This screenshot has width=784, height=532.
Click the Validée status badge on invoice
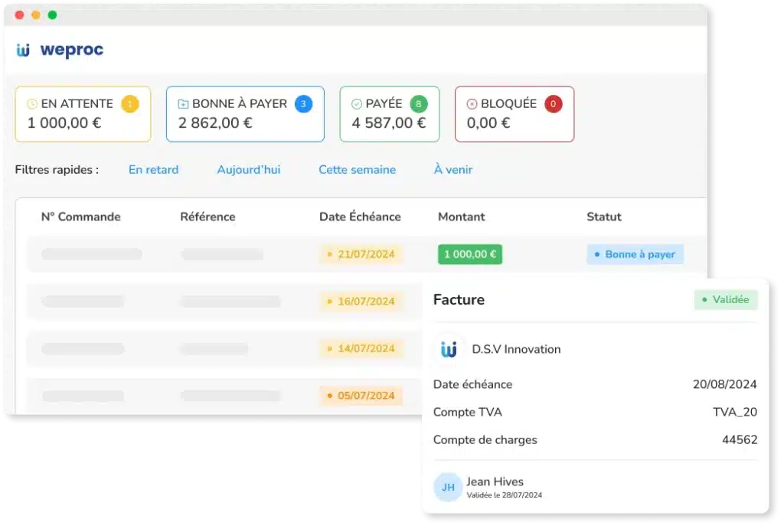click(x=725, y=299)
